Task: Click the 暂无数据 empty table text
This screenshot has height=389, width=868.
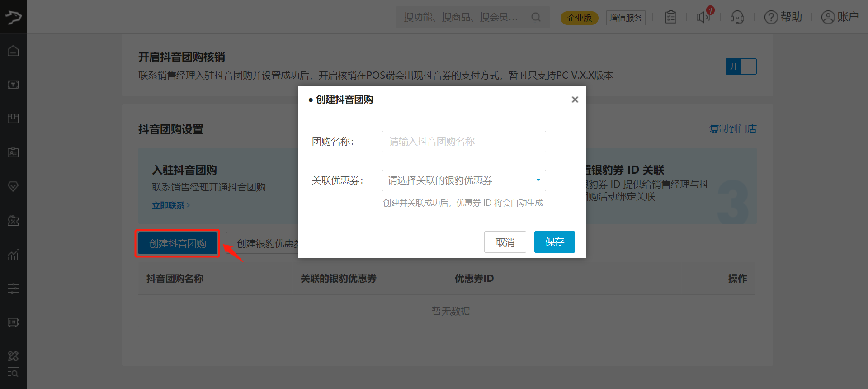Action: pos(451,311)
